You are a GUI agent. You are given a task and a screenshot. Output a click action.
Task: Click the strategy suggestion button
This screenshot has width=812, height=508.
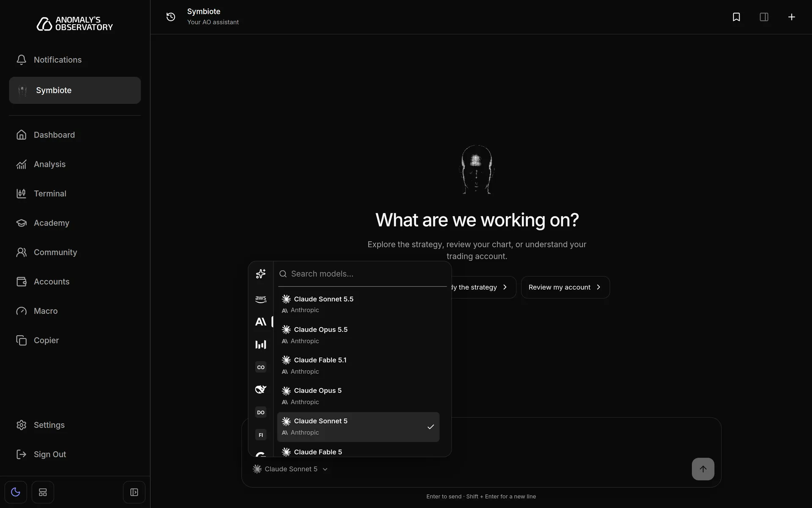(x=483, y=287)
